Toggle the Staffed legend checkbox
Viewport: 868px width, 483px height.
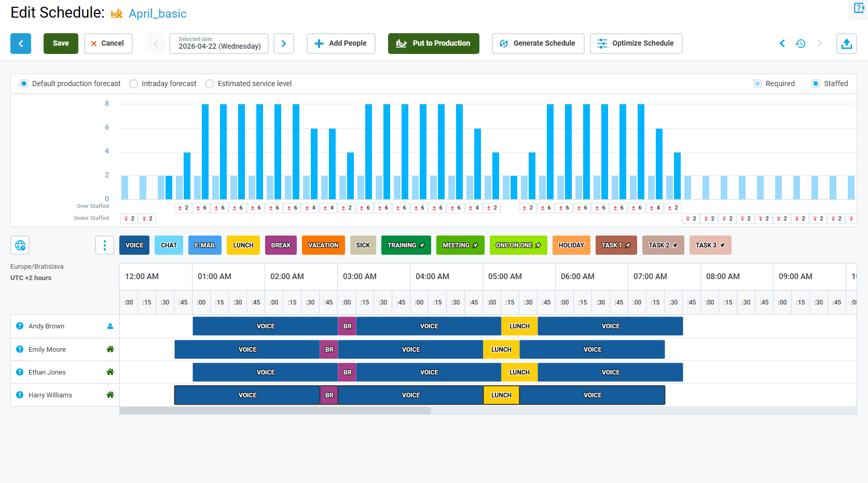[x=816, y=84]
